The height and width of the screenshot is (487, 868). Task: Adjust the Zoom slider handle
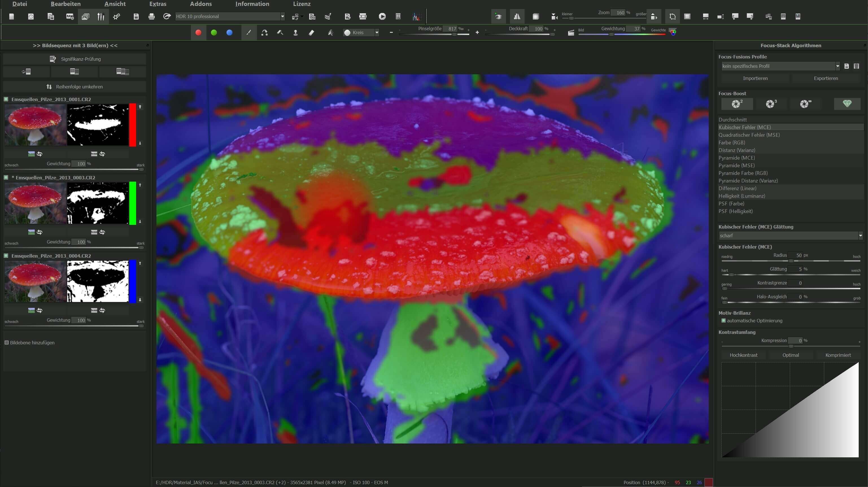coord(571,18)
